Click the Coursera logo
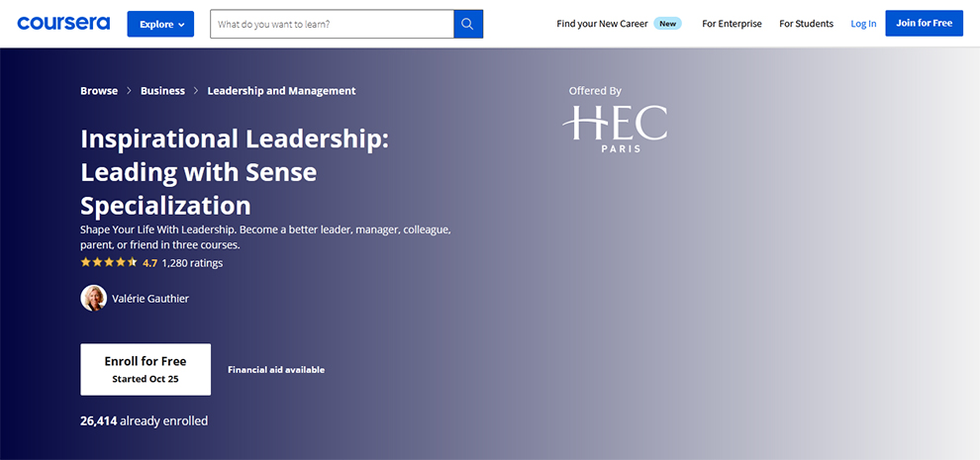Screen dimensions: 980x460 pos(63,23)
